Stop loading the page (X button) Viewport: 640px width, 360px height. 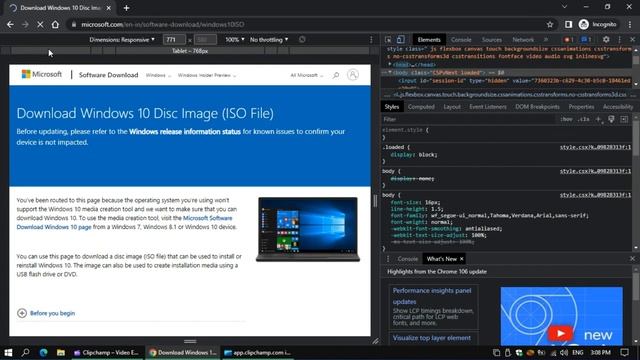[40, 24]
